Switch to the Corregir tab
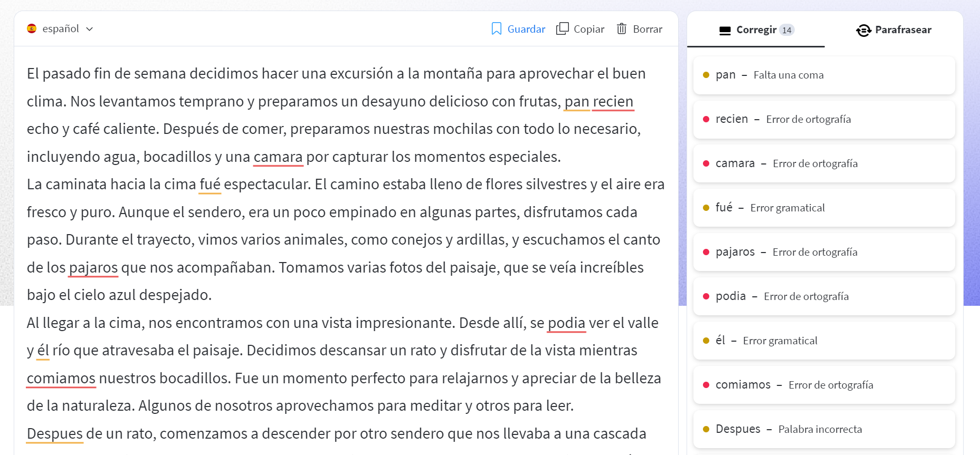980x455 pixels. 756,30
